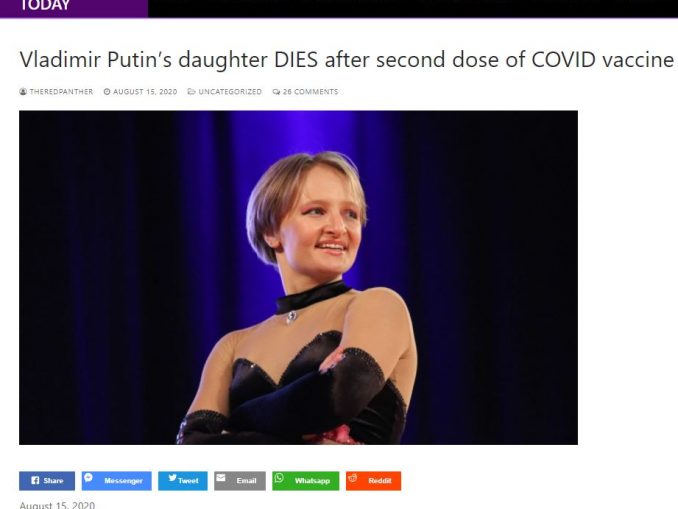This screenshot has width=678, height=509.
Task: Open the UNCATEGORIZED category link
Action: click(x=230, y=92)
